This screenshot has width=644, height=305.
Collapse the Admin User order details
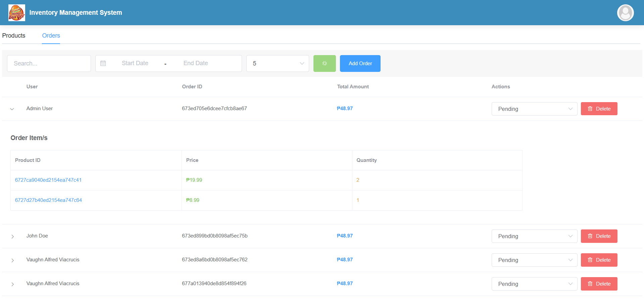[12, 108]
